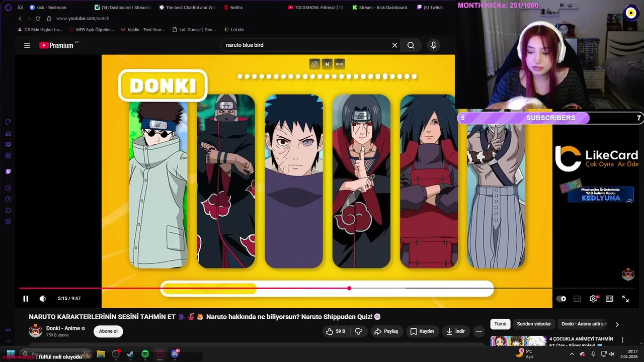Image resolution: width=644 pixels, height=362 pixels.
Task: Save the video using Kaydet
Action: pyautogui.click(x=422, y=331)
